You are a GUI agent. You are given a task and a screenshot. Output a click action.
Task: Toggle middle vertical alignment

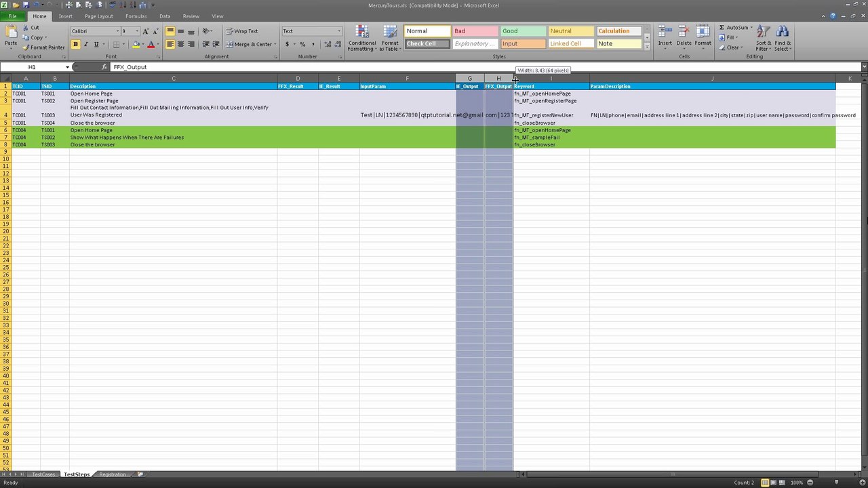180,31
